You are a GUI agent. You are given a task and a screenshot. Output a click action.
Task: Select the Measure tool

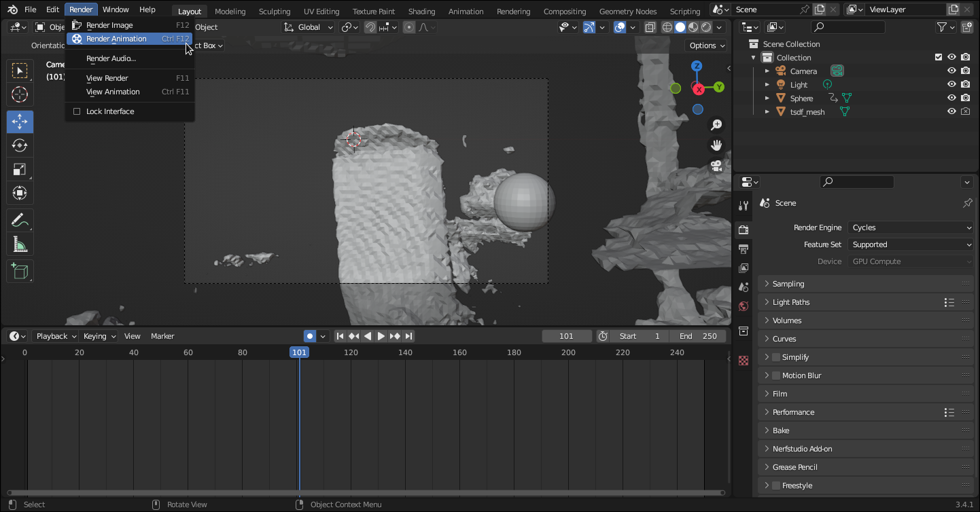pos(20,245)
